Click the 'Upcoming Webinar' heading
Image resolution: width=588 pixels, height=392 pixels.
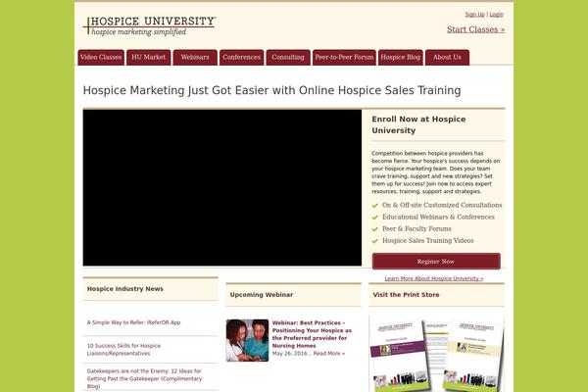pos(262,295)
